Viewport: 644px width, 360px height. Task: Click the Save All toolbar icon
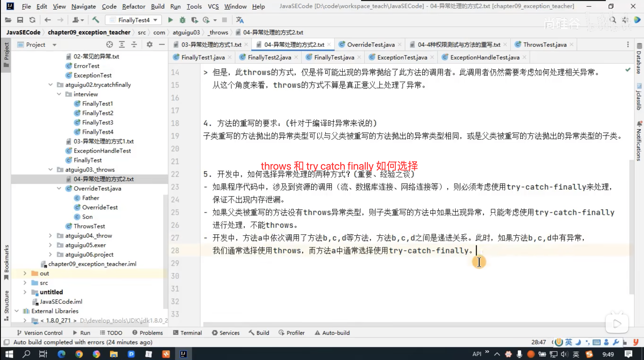[20, 20]
